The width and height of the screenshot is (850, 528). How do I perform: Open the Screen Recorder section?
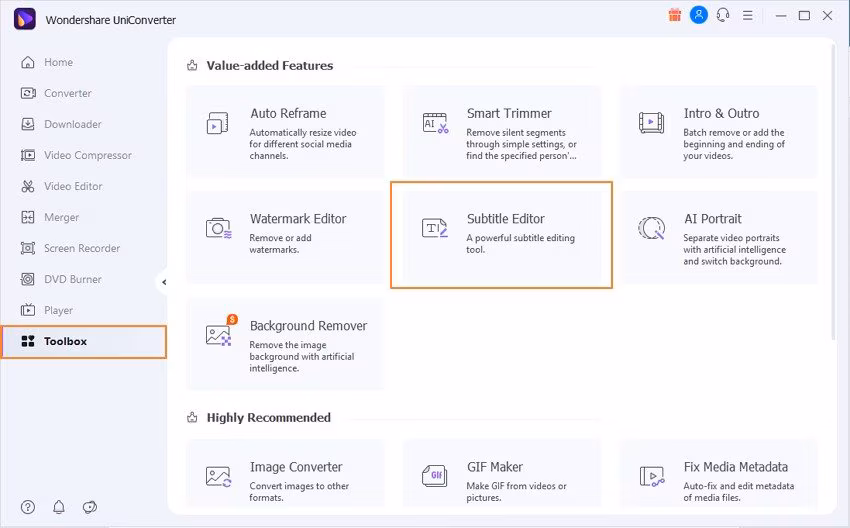(81, 248)
